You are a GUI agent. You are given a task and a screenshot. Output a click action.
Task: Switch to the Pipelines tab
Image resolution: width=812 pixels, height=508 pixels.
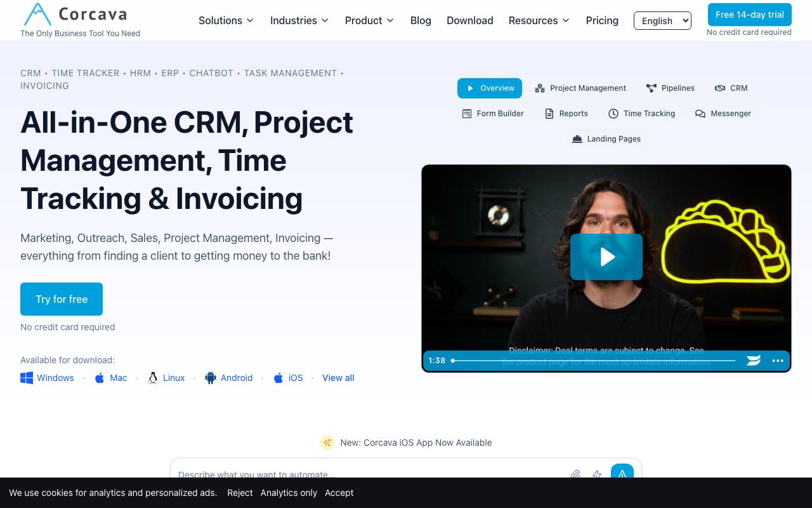tap(671, 88)
